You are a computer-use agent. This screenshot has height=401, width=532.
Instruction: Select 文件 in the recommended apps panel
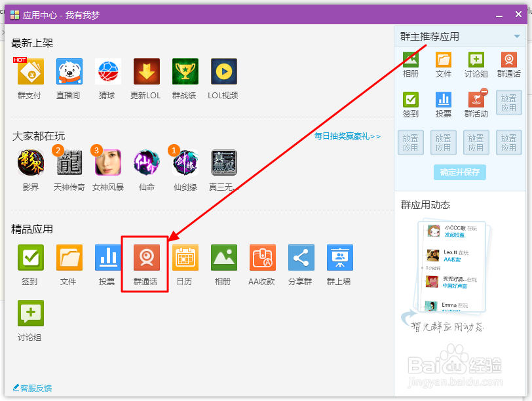tap(444, 60)
